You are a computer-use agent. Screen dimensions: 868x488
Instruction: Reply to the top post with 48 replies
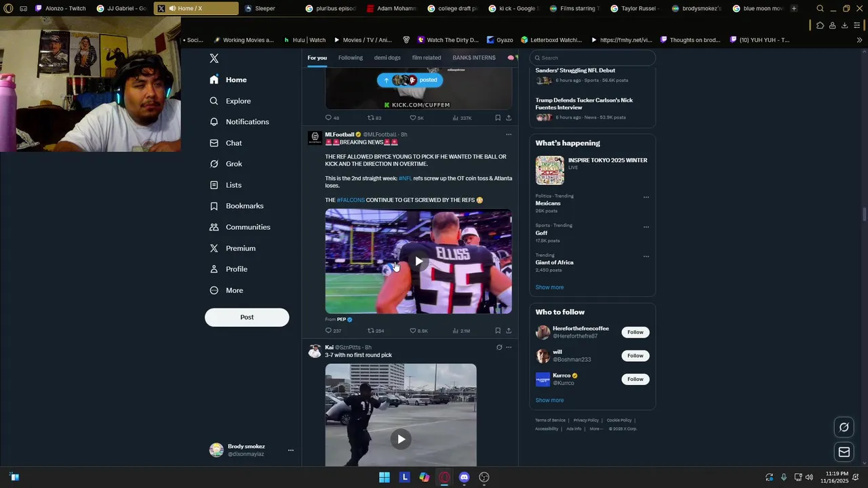pos(332,118)
